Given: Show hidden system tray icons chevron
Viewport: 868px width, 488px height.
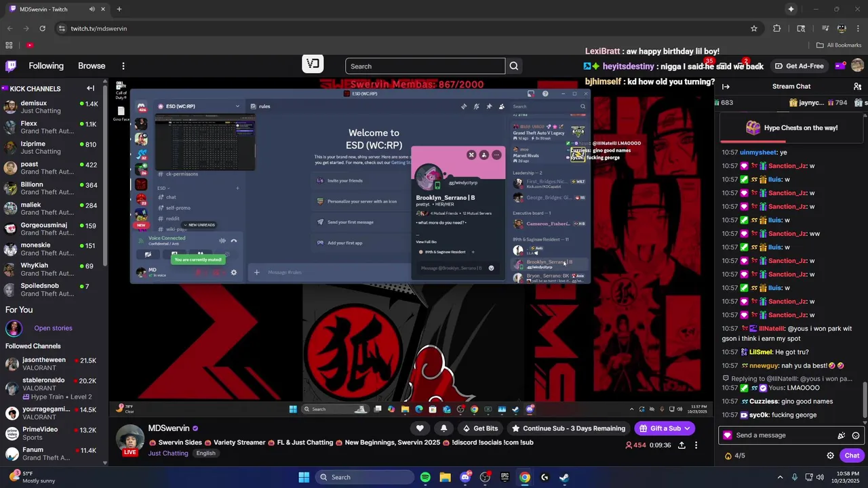Looking at the screenshot, I should tap(780, 477).
